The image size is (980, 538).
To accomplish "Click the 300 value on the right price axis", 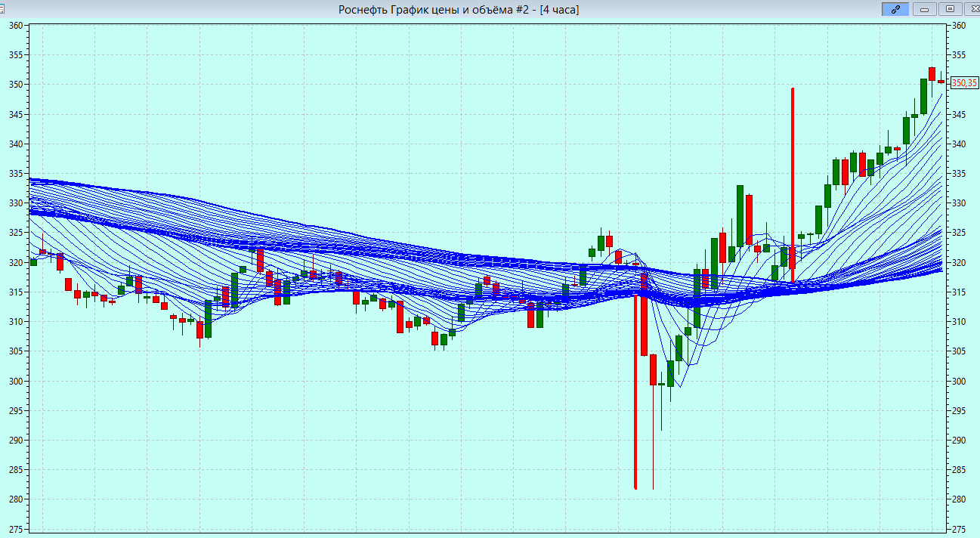I will point(960,382).
